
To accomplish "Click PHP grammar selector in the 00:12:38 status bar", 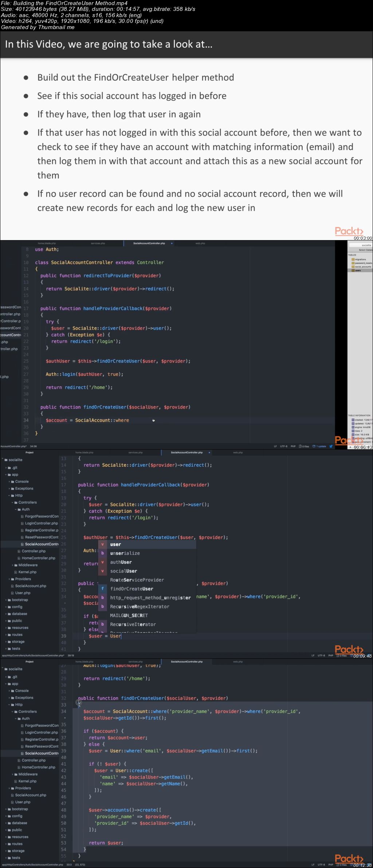I will click(x=331, y=865).
